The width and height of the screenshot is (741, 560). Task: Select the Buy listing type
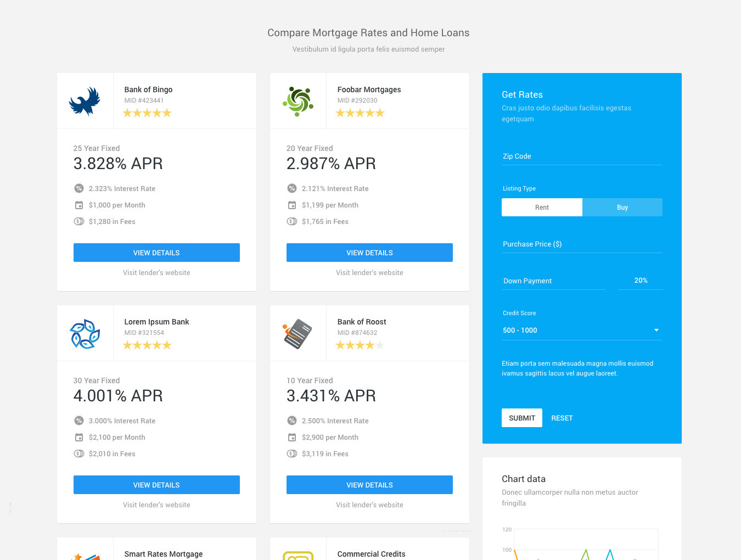pyautogui.click(x=622, y=208)
